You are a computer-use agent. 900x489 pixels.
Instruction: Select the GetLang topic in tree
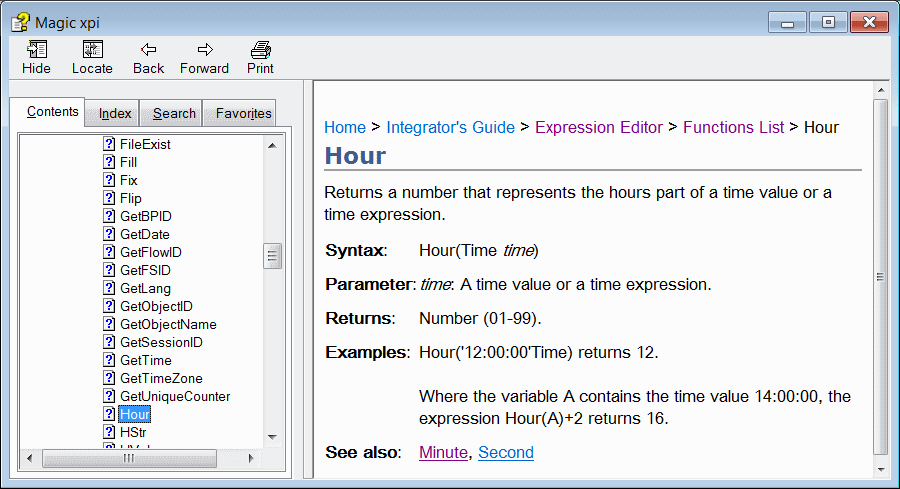click(145, 288)
